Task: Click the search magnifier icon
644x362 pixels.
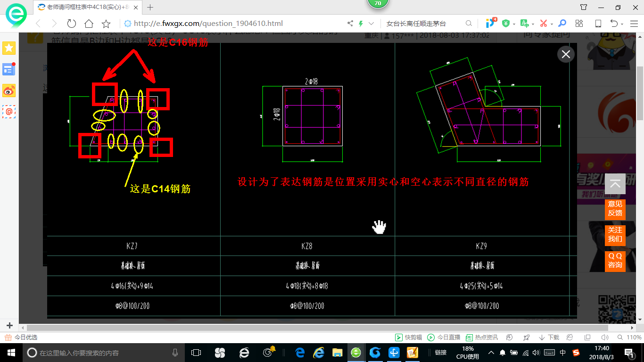Action: click(469, 24)
